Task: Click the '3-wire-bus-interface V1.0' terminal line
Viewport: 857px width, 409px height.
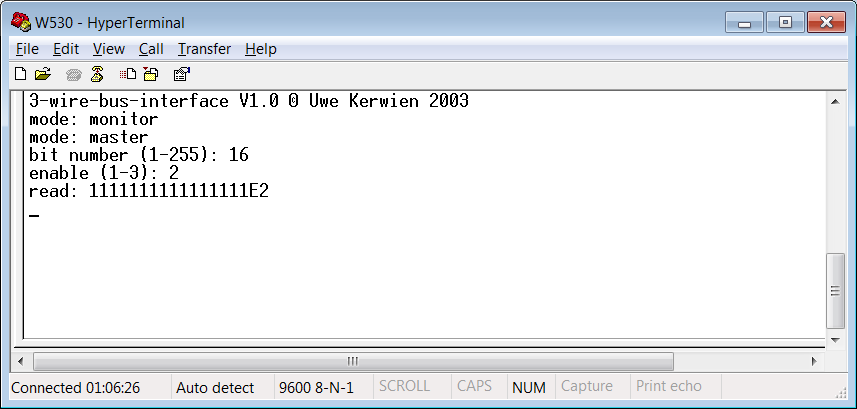Action: (249, 101)
